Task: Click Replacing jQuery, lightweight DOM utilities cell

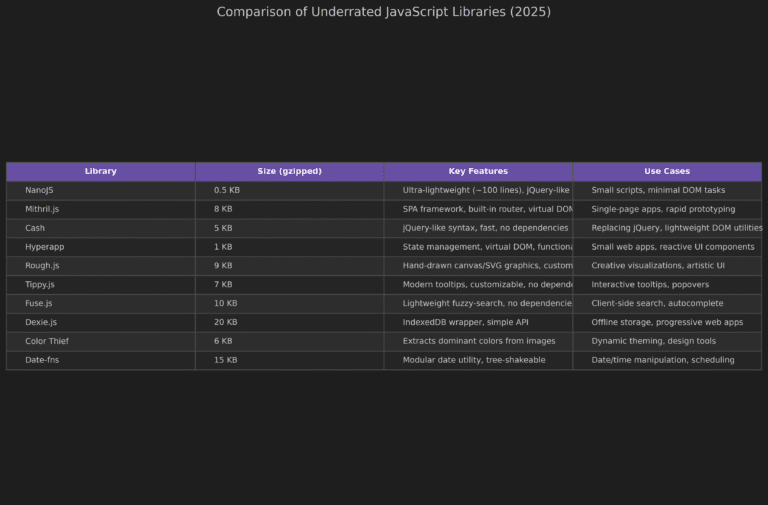Action: pyautogui.click(x=667, y=228)
